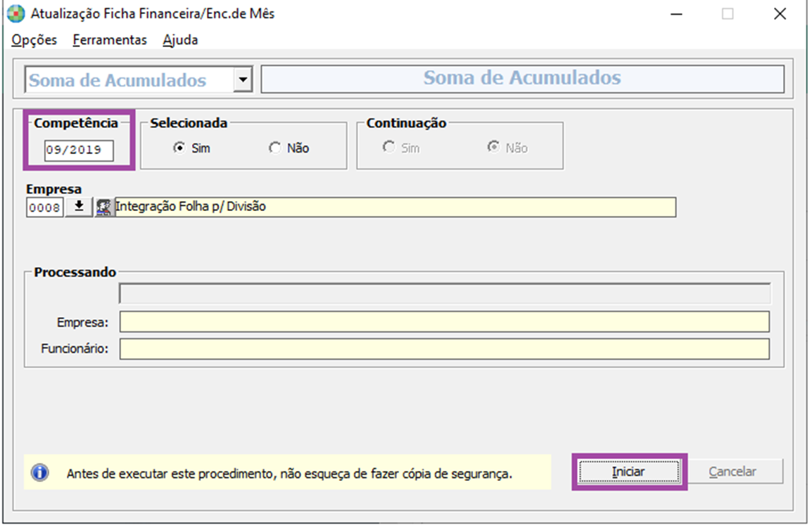Click the Empresa code field 0008

[44, 207]
